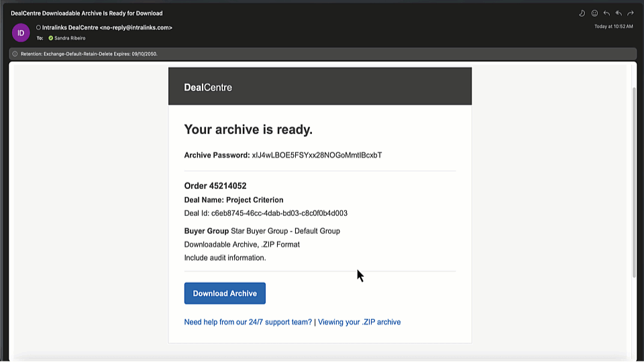Click sender's presence circle before Intralinks DealCentre
Viewport: 644px width, 362px height.
[39, 27]
